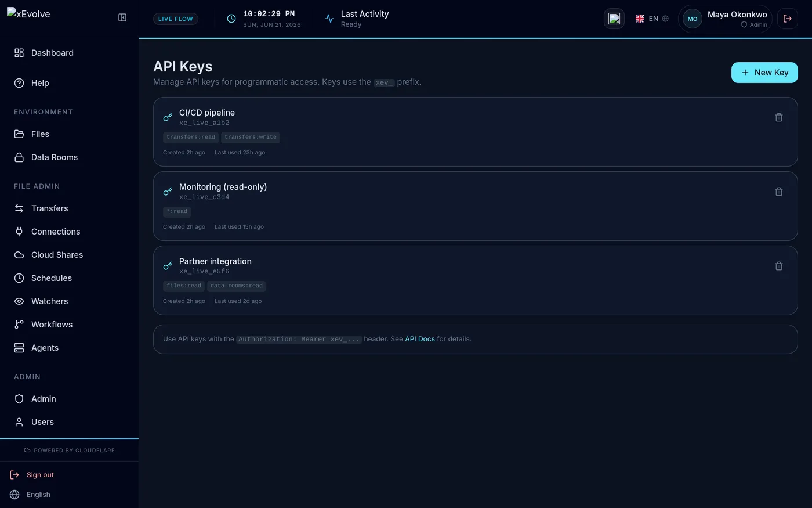Viewport: 812px width, 508px height.
Task: Click the Workflows branch icon
Action: click(x=19, y=325)
